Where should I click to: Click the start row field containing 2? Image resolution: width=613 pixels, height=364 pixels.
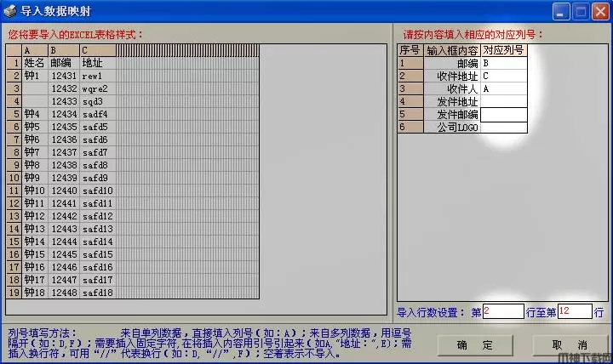click(x=502, y=312)
